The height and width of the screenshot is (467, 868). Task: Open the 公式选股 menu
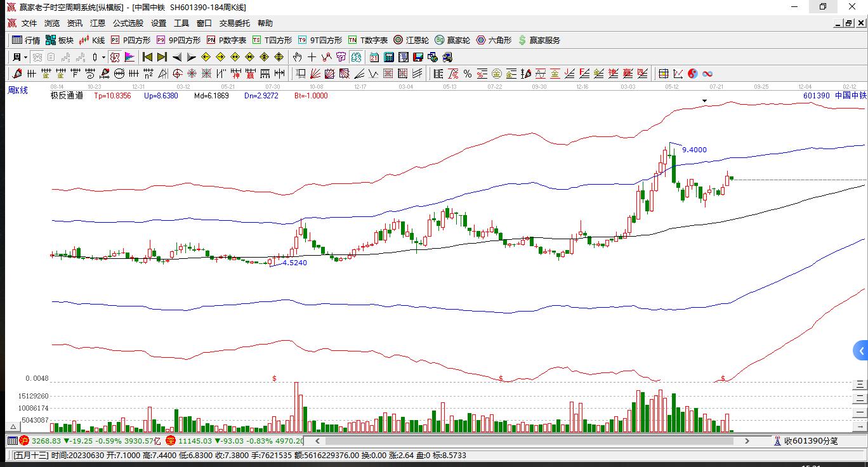pyautogui.click(x=128, y=23)
